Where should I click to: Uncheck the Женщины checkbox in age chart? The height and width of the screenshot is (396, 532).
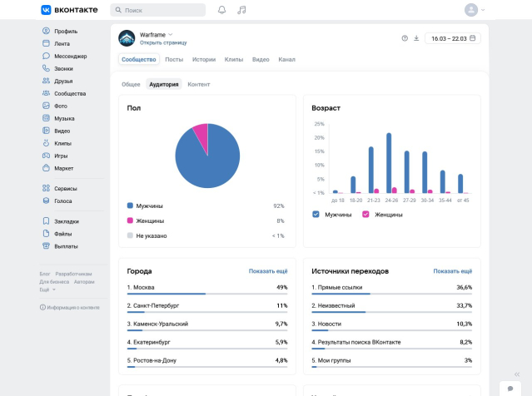pyautogui.click(x=365, y=215)
